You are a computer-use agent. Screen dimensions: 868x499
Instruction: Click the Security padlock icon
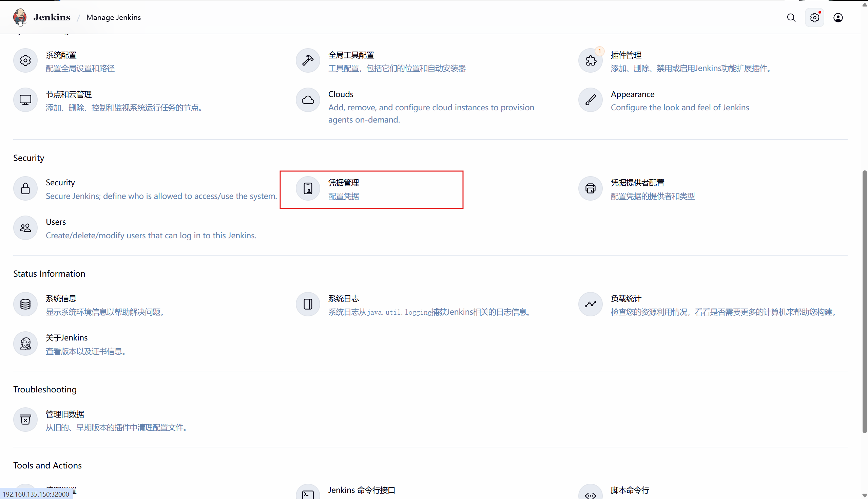pos(25,188)
